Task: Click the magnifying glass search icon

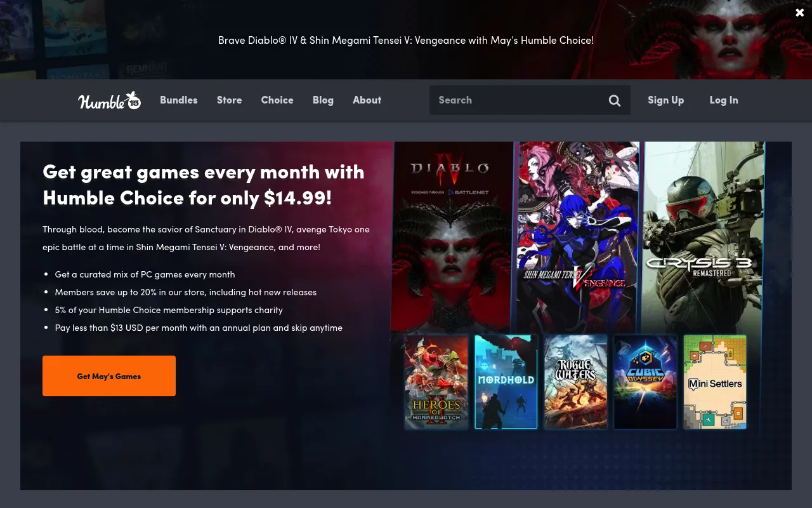Action: pyautogui.click(x=615, y=100)
